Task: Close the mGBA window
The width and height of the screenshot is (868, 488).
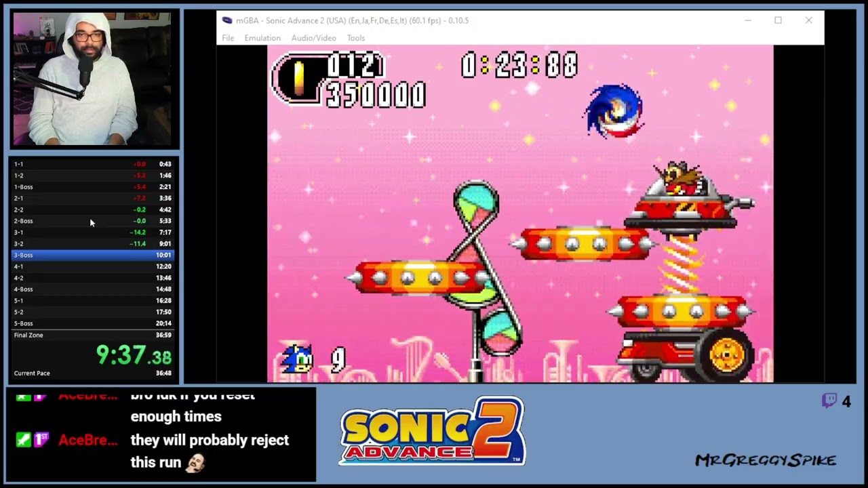Action: click(x=808, y=20)
